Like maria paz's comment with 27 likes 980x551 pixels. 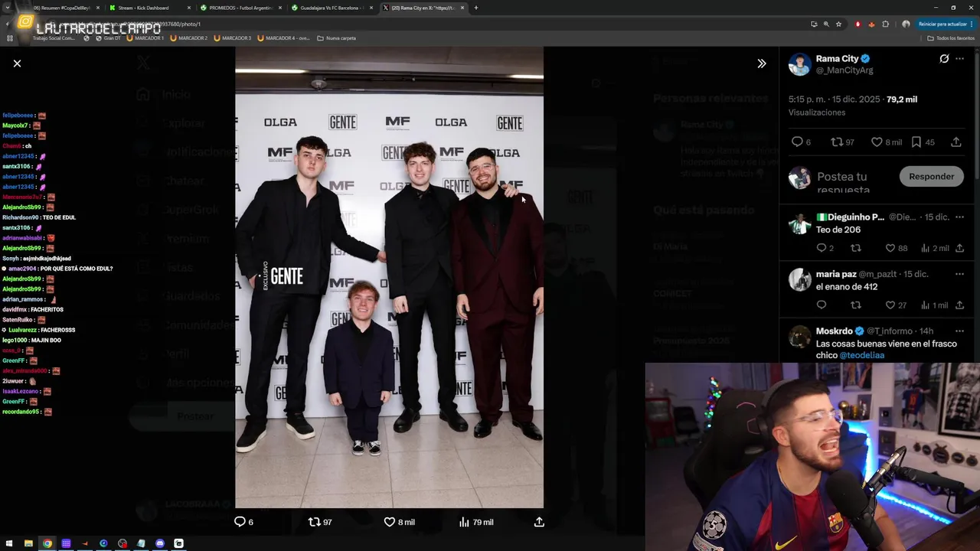[x=896, y=305]
